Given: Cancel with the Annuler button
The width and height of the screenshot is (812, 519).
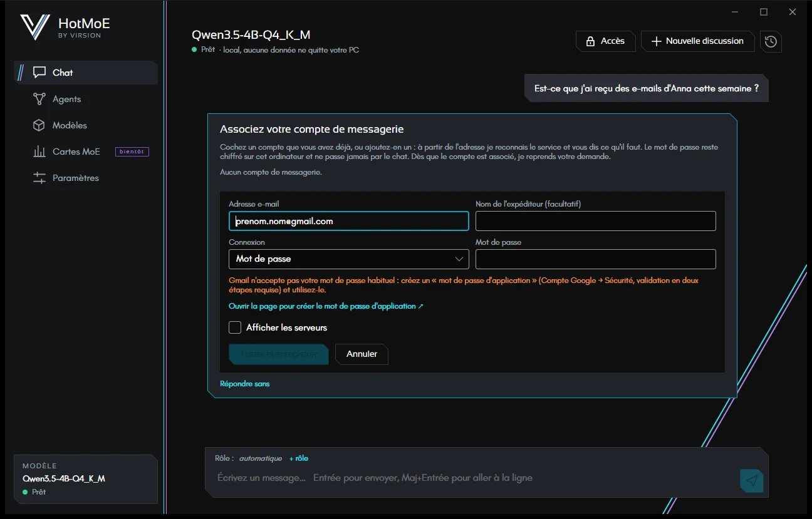Looking at the screenshot, I should (x=362, y=354).
